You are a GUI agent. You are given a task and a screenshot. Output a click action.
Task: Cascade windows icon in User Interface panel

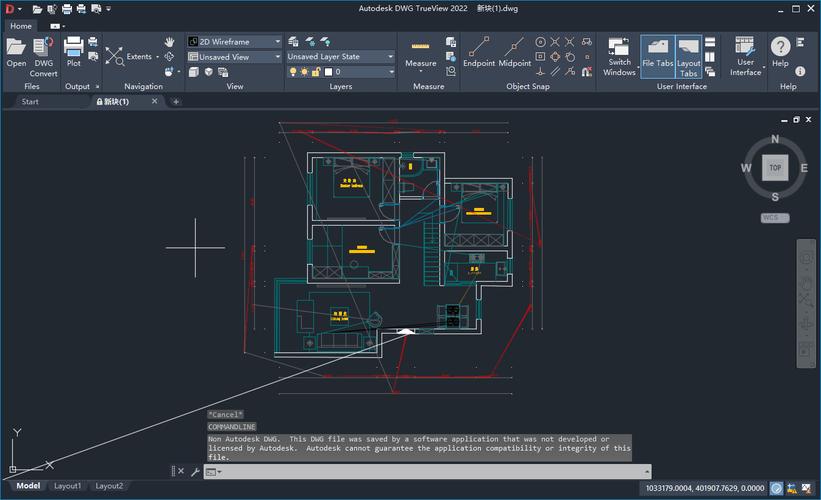[710, 71]
